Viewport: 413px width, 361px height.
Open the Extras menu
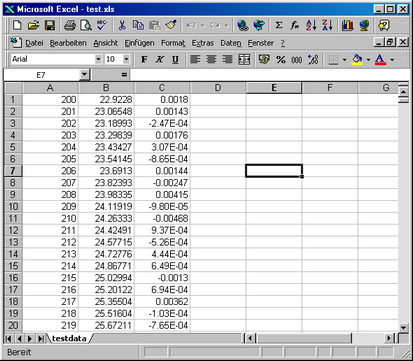click(x=203, y=43)
